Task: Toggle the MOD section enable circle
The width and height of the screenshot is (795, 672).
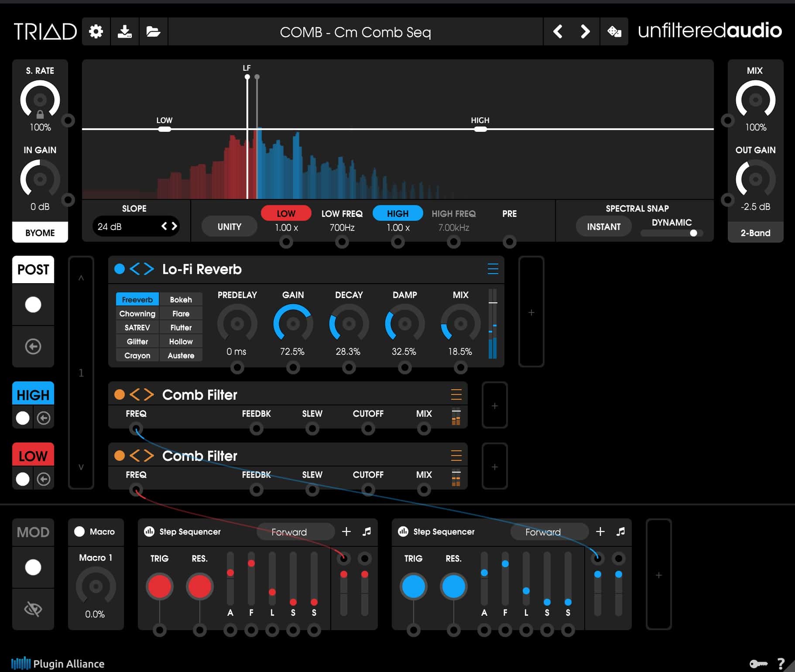Action: (33, 567)
